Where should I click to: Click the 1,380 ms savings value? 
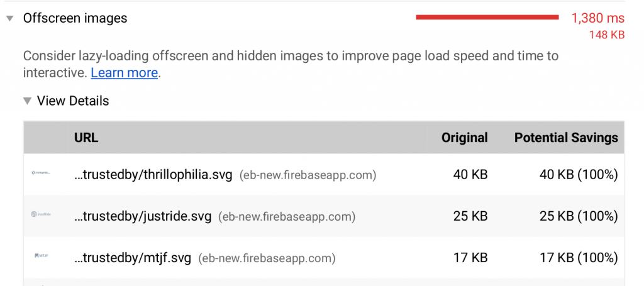pos(597,18)
